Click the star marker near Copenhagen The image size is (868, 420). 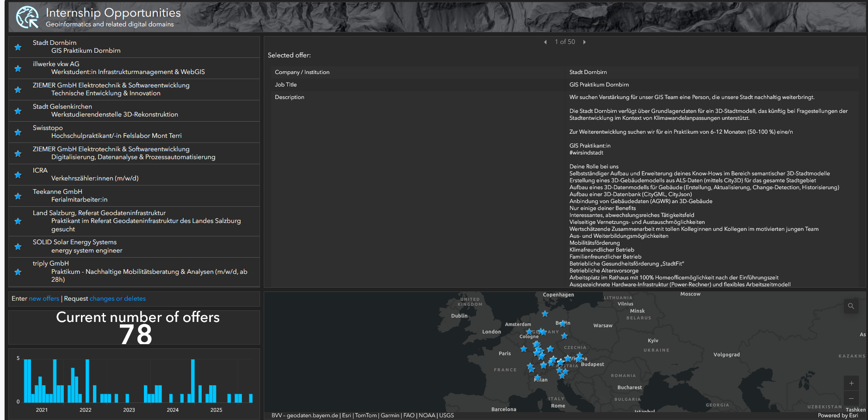pyautogui.click(x=545, y=314)
